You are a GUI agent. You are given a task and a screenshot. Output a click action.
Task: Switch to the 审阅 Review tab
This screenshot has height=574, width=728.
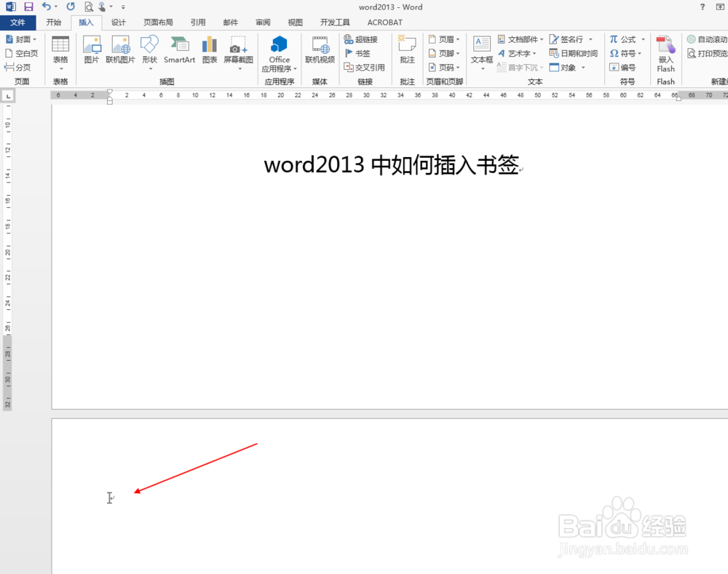click(263, 23)
